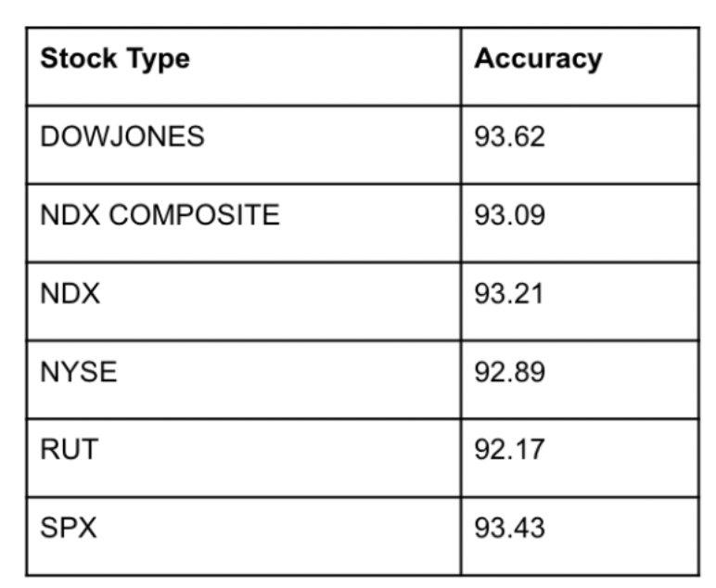Click the 93.09 accuracy value
716x588 pixels.
(x=509, y=215)
